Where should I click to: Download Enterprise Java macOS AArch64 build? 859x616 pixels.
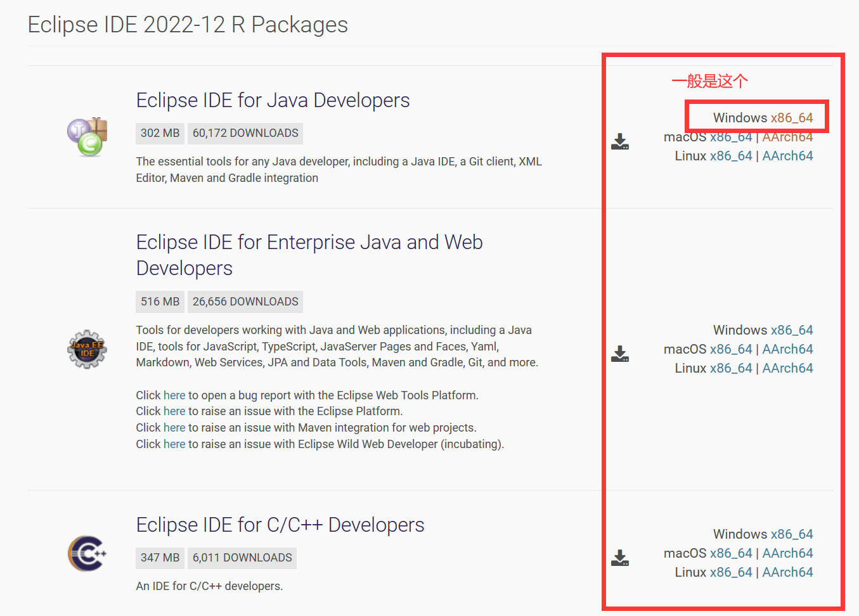787,349
